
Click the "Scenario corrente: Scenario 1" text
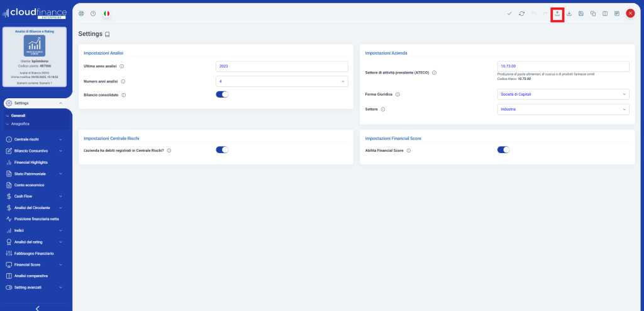(x=35, y=83)
